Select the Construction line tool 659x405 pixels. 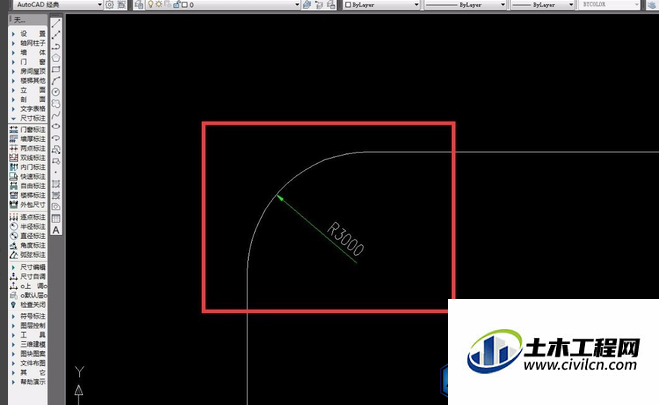[56, 35]
